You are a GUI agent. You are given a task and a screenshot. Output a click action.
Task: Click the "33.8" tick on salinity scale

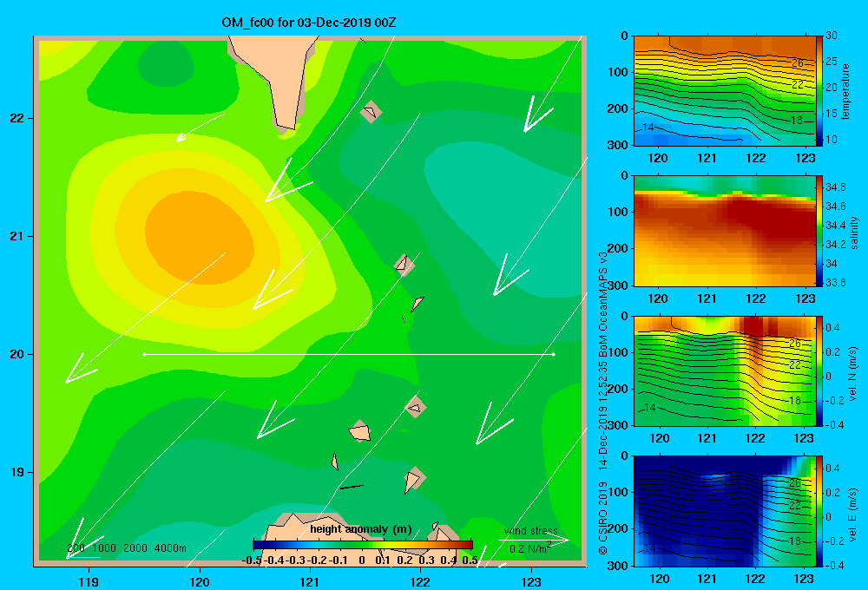835,283
